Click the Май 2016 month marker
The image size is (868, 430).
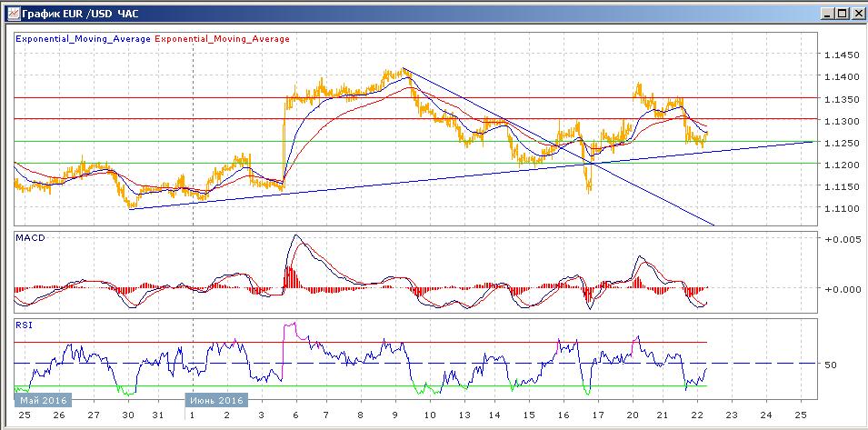click(x=40, y=400)
